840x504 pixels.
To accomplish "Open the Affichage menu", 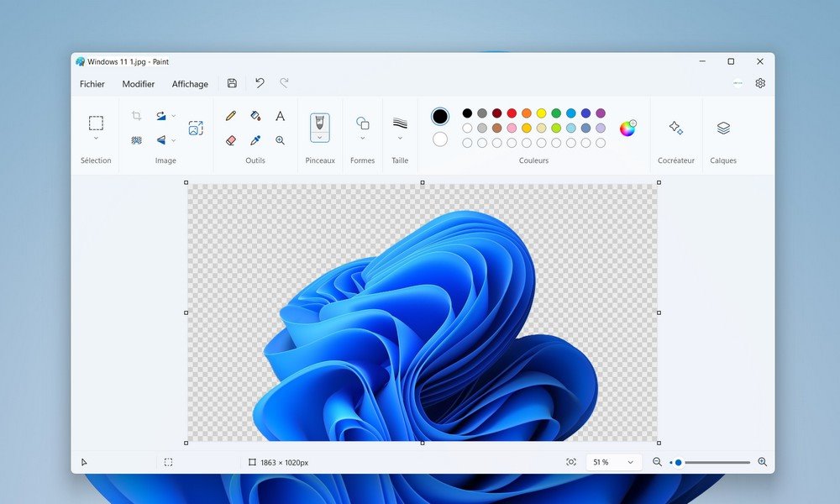I will click(190, 84).
